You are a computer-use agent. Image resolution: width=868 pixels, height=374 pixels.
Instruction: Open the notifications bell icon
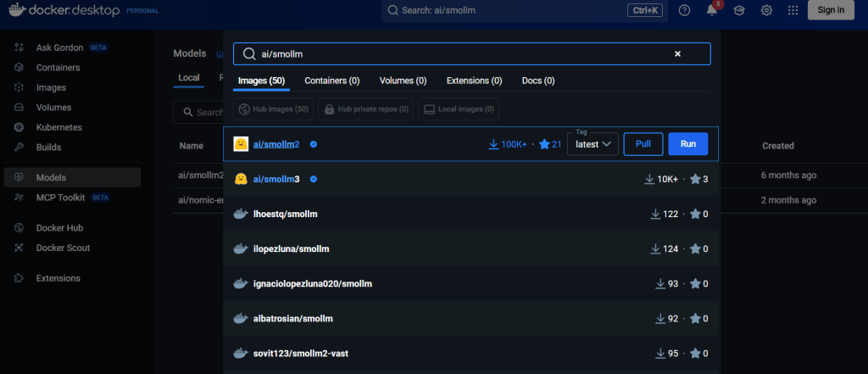(712, 10)
